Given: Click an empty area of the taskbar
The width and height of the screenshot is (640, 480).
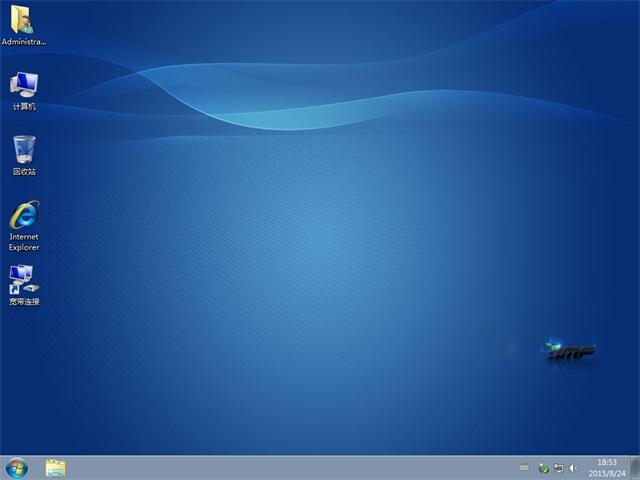Looking at the screenshot, I should tap(300, 467).
